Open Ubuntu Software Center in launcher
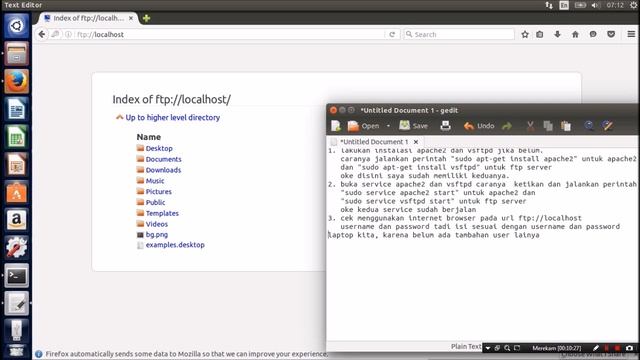The image size is (640, 360). (x=16, y=192)
